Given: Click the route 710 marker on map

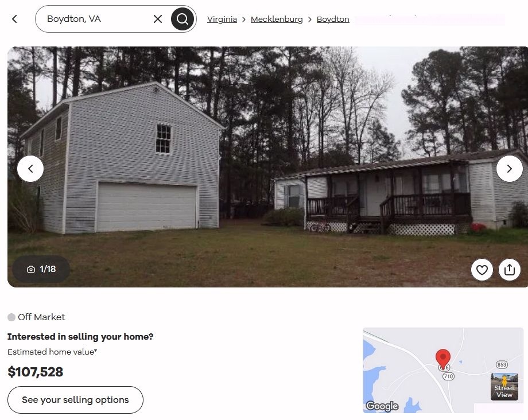Looking at the screenshot, I should tap(448, 376).
